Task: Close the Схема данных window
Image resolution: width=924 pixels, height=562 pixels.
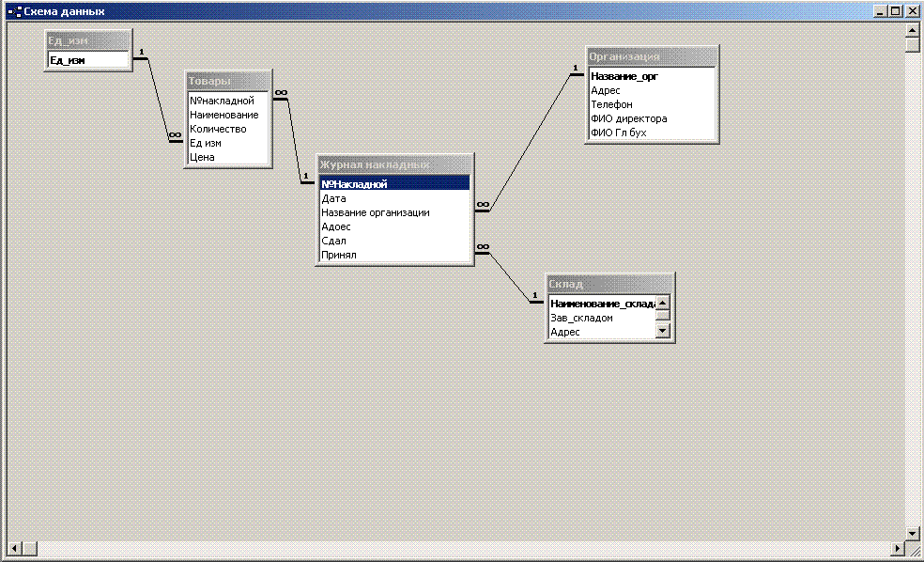Action: coord(912,11)
